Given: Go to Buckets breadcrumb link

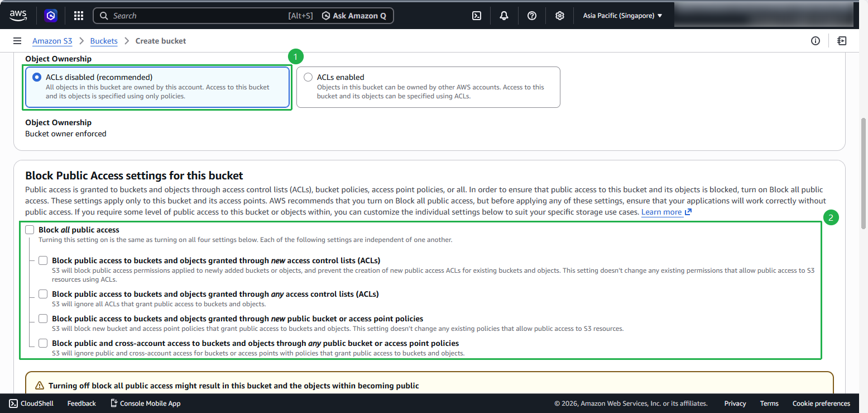Looking at the screenshot, I should click(104, 41).
